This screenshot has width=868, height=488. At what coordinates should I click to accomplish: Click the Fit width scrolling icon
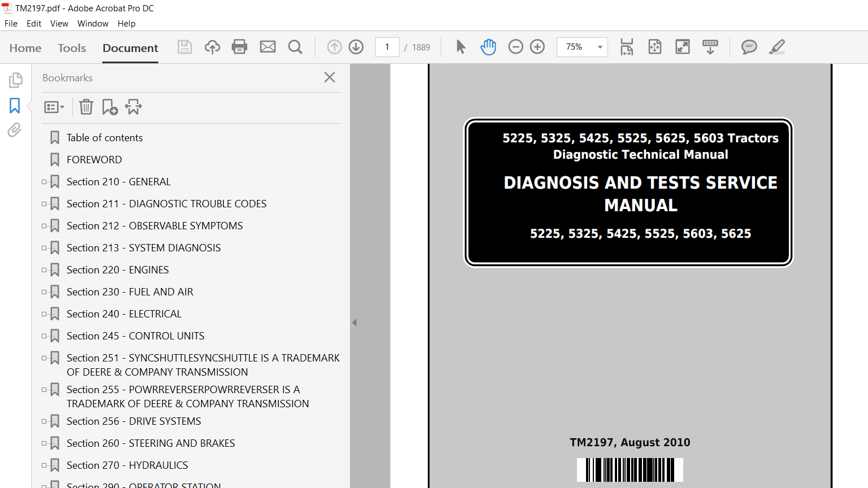tap(627, 47)
